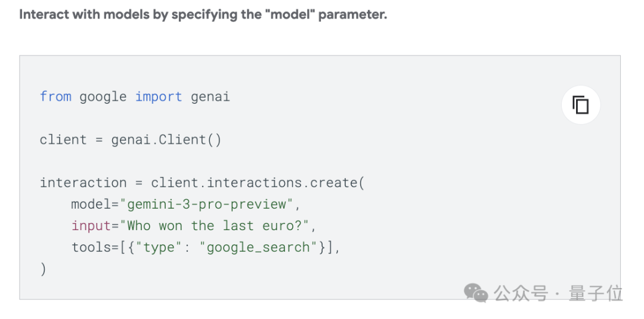The width and height of the screenshot is (644, 319).
Task: Click the copy code icon
Action: tap(580, 106)
